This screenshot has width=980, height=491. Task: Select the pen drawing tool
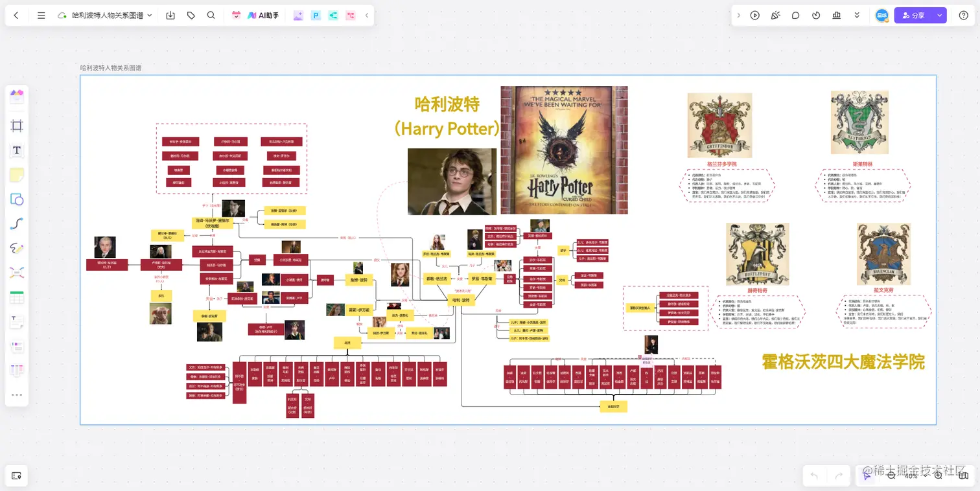[x=17, y=248]
